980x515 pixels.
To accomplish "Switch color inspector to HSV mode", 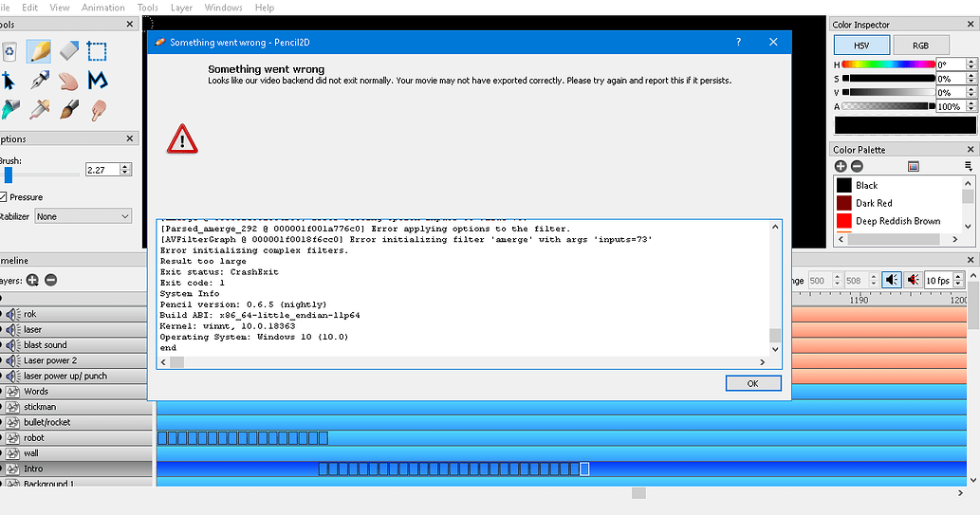I will [861, 45].
